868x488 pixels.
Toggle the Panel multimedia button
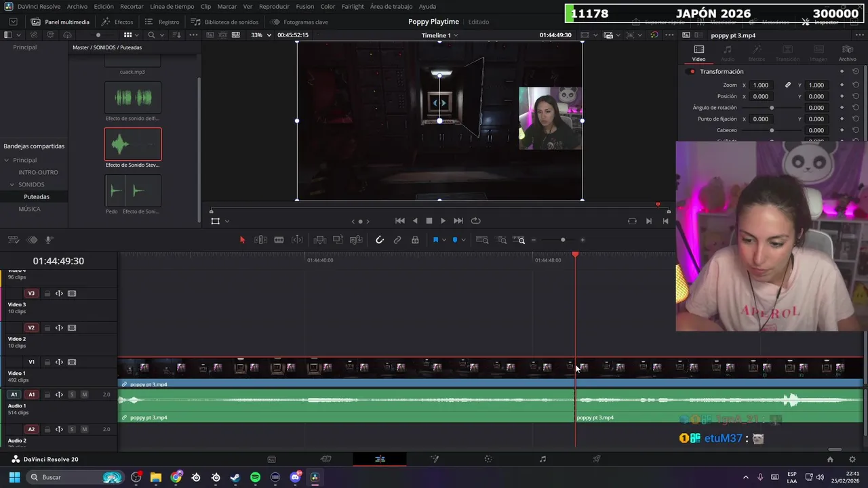(60, 22)
